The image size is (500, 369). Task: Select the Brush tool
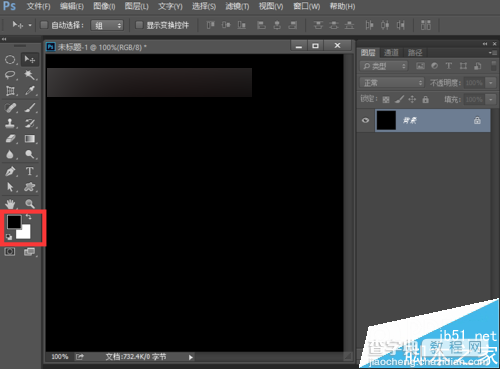[30, 108]
